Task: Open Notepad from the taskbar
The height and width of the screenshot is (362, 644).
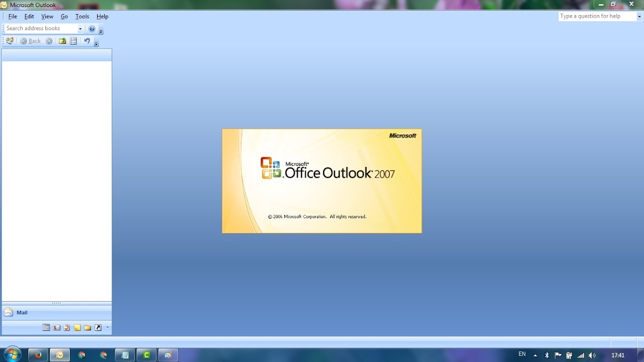Action: [125, 355]
